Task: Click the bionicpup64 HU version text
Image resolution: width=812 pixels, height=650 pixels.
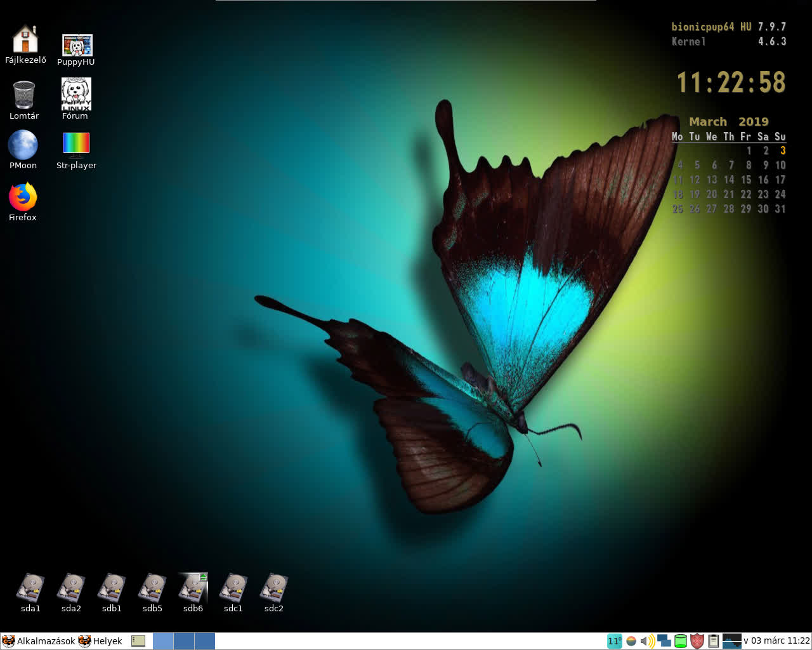Action: click(x=729, y=27)
